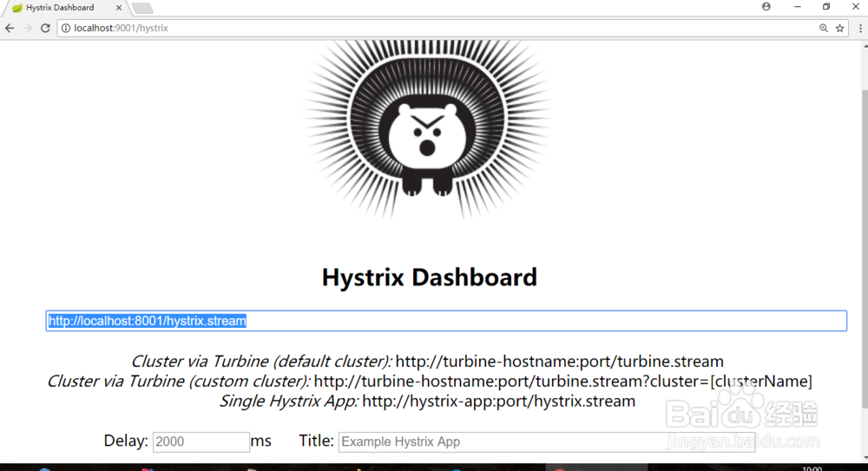Screen dimensions: 868x471
Task: Click the http://hystrix-app:port/hystrix.stream text
Action: pos(499,402)
